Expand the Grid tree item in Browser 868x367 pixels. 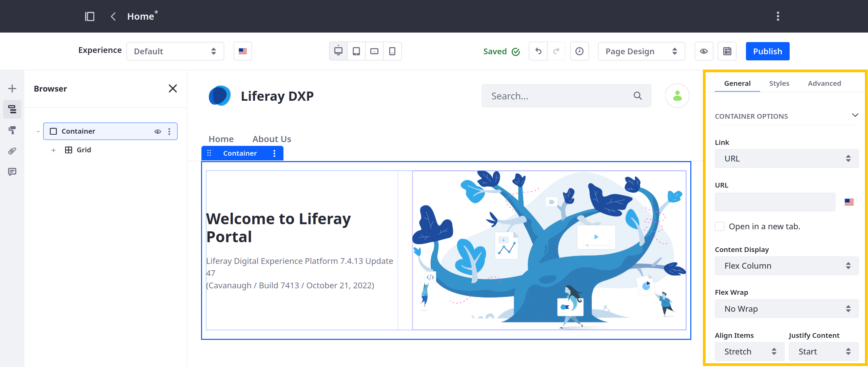pos(54,149)
